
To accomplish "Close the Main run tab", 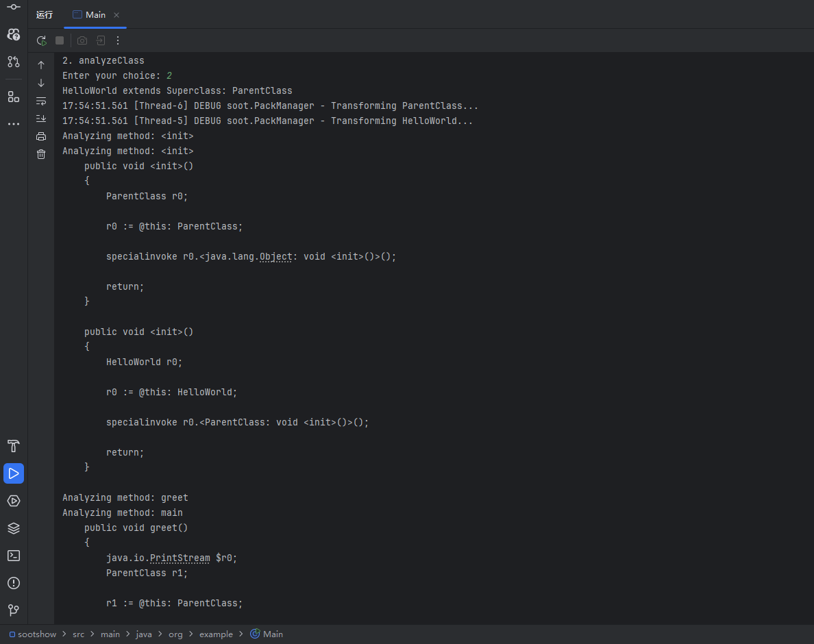I will pos(116,14).
